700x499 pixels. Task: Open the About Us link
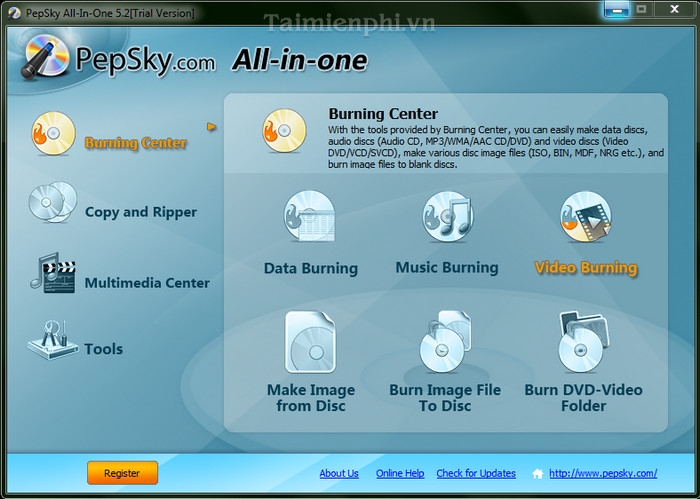point(339,474)
